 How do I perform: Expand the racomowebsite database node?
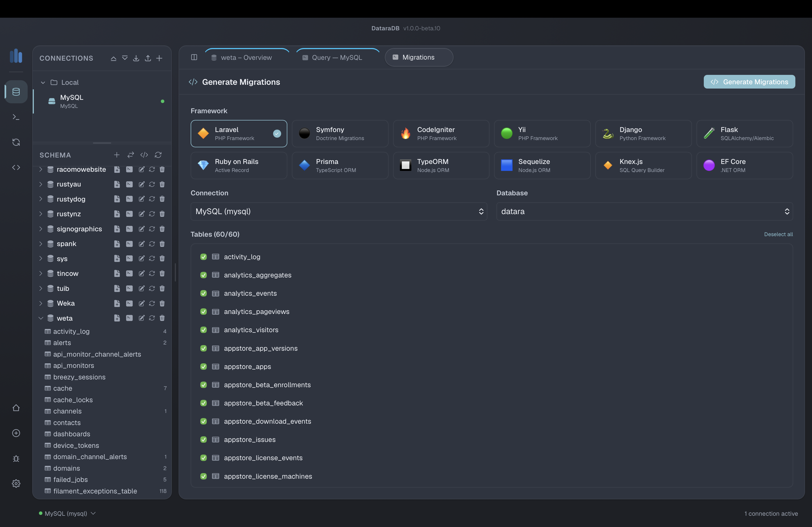[x=41, y=169]
